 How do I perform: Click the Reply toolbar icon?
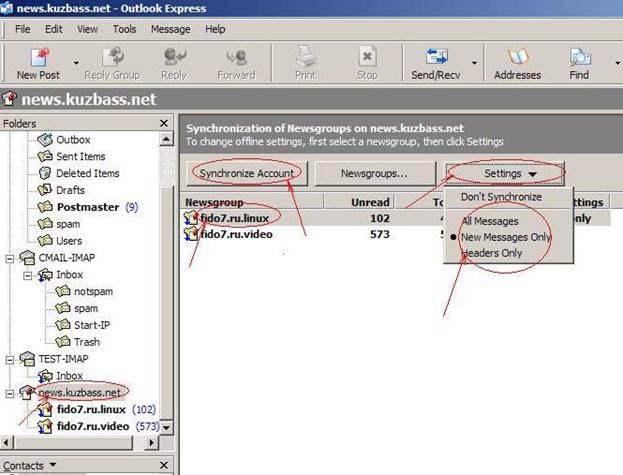174,57
